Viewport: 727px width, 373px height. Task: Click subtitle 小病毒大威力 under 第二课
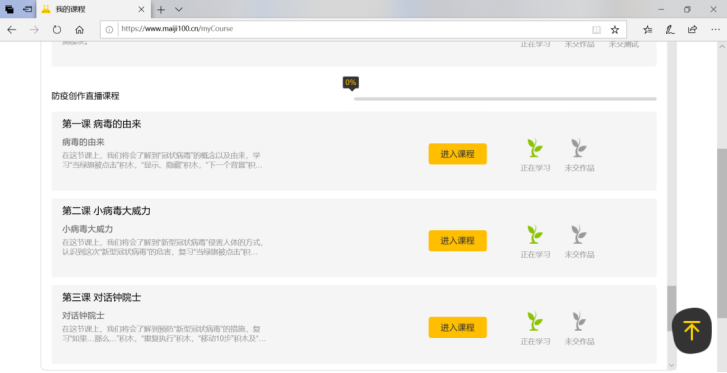88,229
